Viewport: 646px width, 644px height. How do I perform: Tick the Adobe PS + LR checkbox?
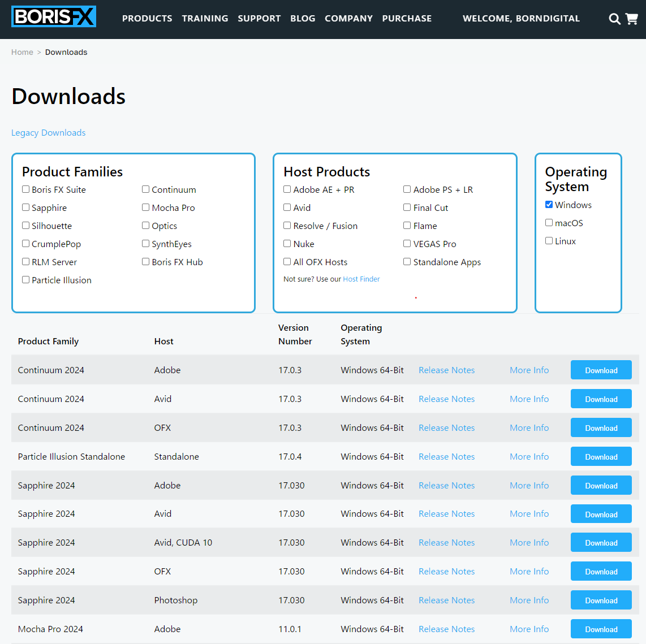click(x=407, y=189)
